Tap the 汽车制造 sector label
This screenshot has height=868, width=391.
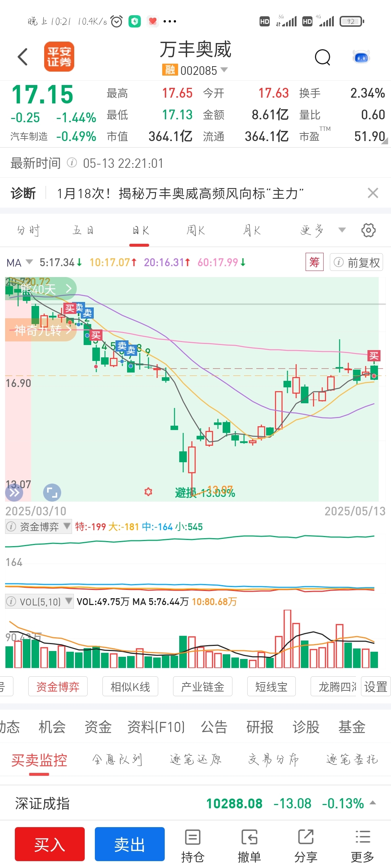(x=29, y=137)
